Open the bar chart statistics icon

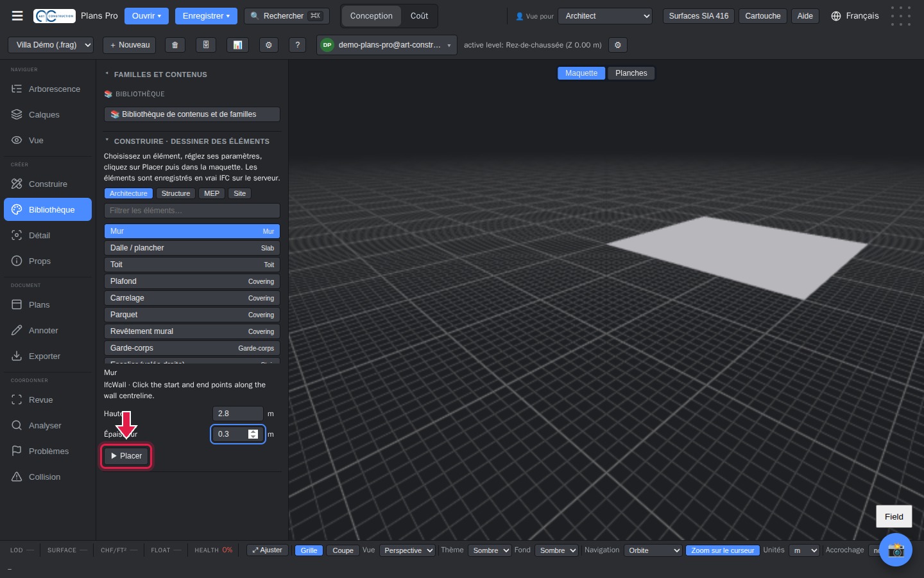click(x=237, y=45)
